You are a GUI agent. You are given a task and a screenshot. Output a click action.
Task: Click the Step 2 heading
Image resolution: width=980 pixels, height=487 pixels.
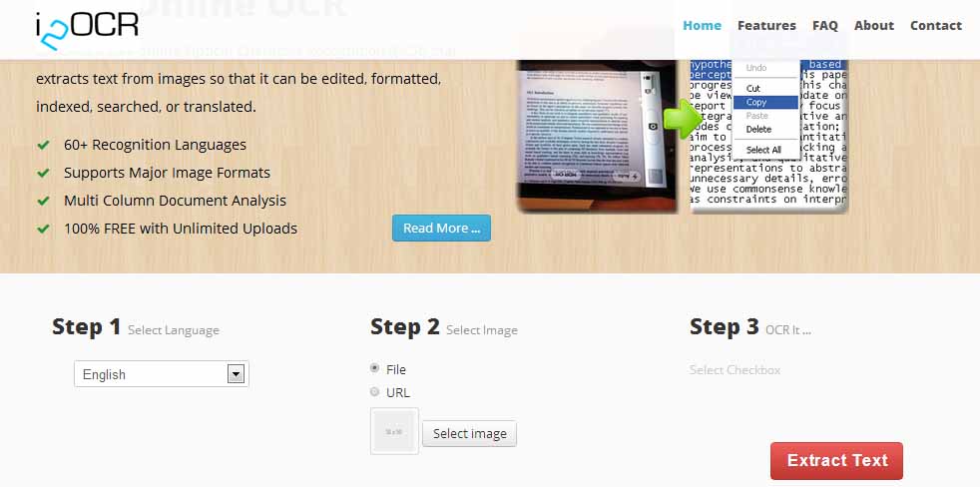coord(405,326)
